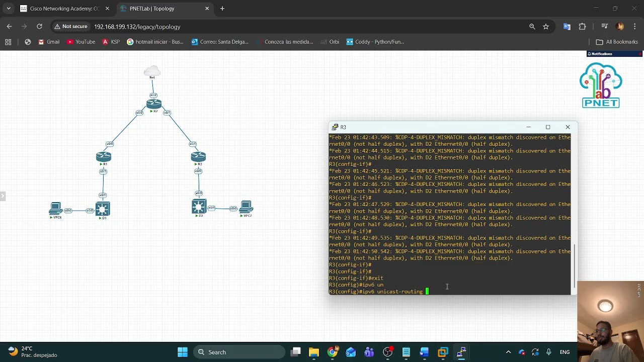
Task: Open the Orbi bookmark
Action: coord(330,42)
